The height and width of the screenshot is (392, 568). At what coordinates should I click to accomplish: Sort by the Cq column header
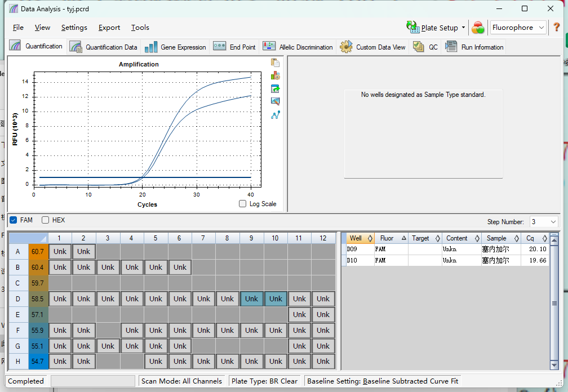[535, 238]
